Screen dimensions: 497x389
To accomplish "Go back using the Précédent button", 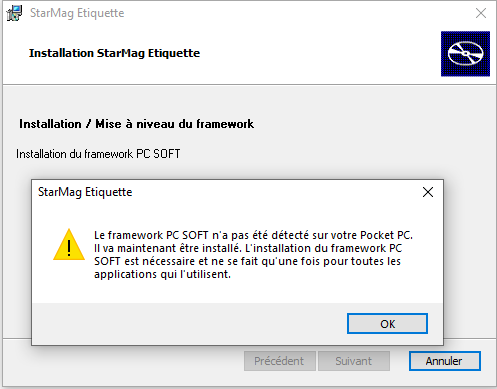I will tap(280, 361).
